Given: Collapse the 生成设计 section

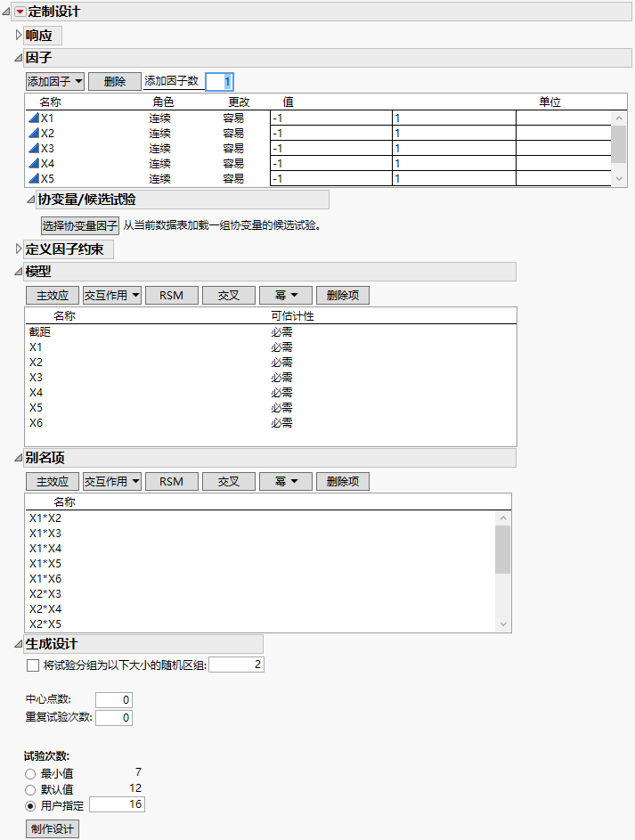Looking at the screenshot, I should pyautogui.click(x=18, y=644).
